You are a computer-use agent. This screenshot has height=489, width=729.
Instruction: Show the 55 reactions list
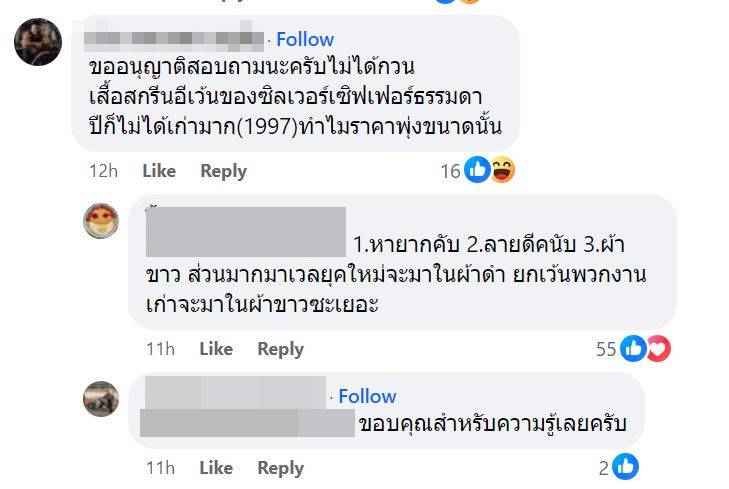point(606,349)
